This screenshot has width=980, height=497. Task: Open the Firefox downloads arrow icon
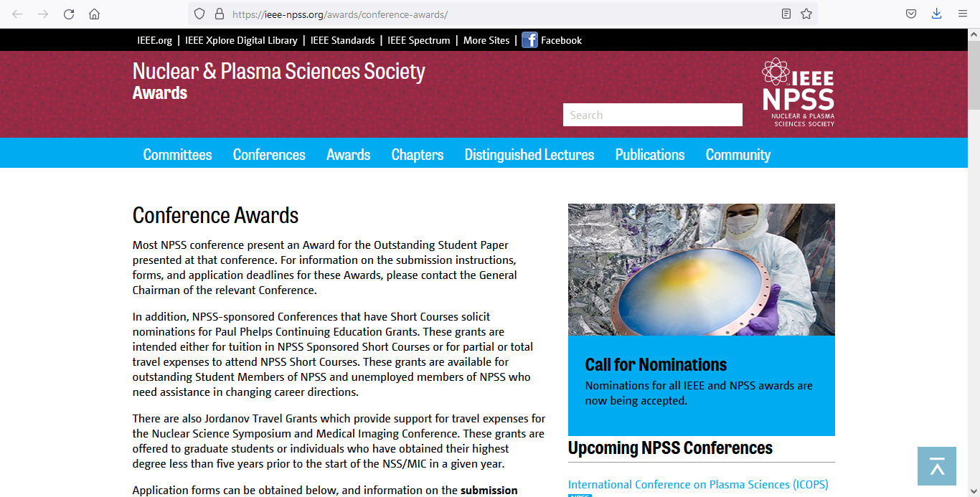(x=936, y=14)
